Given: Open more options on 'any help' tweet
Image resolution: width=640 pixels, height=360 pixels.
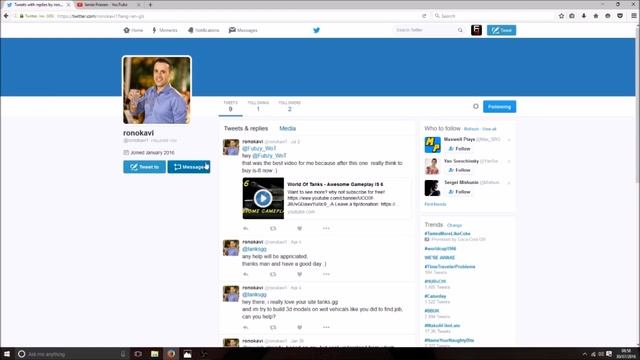Looking at the screenshot, I should (326, 274).
